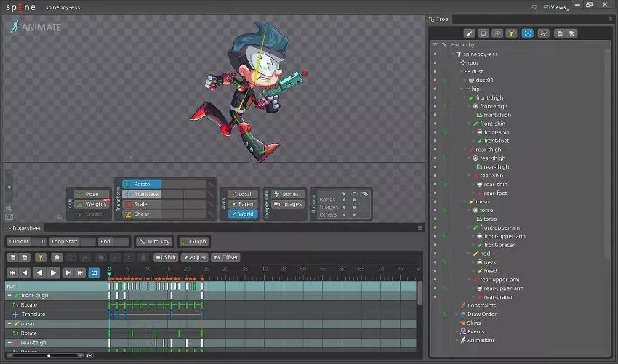Click the copy icon in Tree toolbar

pos(560,33)
